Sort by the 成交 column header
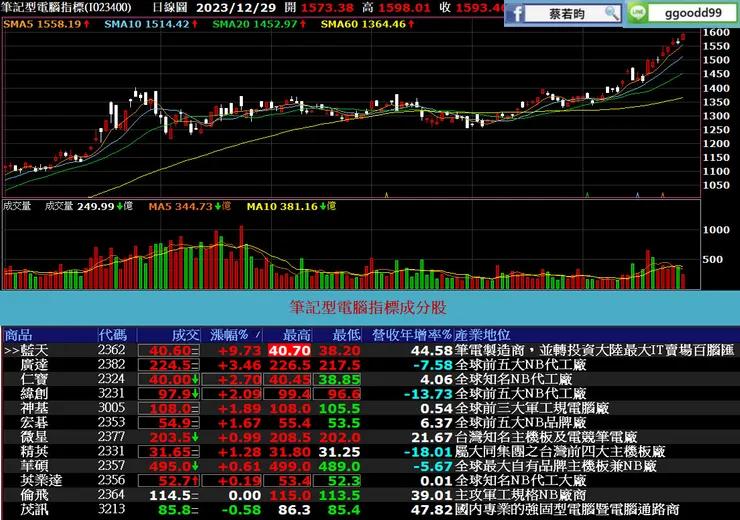This screenshot has width=740, height=520. point(185,335)
